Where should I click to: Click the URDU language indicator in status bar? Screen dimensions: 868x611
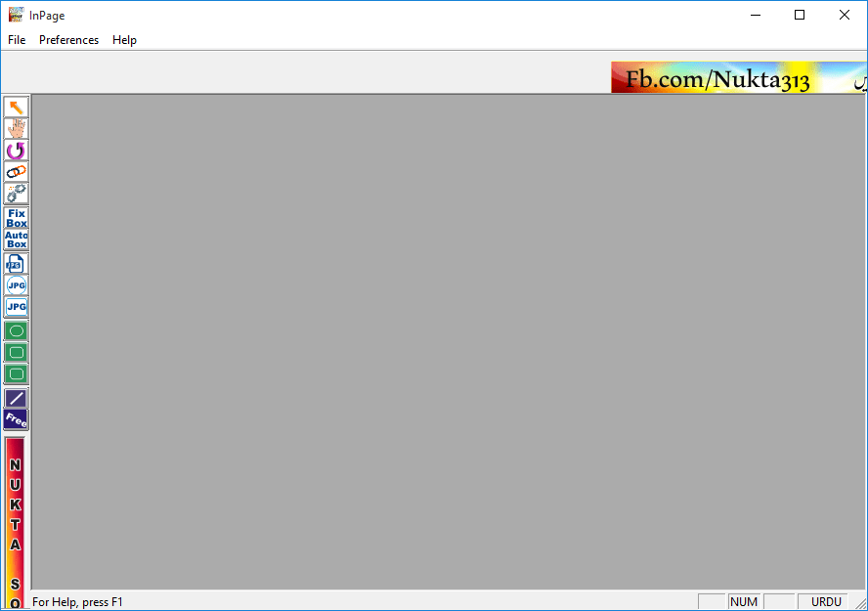[826, 602]
